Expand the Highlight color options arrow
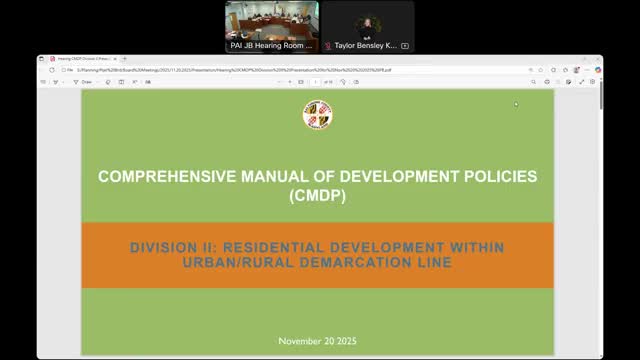640x360 pixels. point(63,82)
